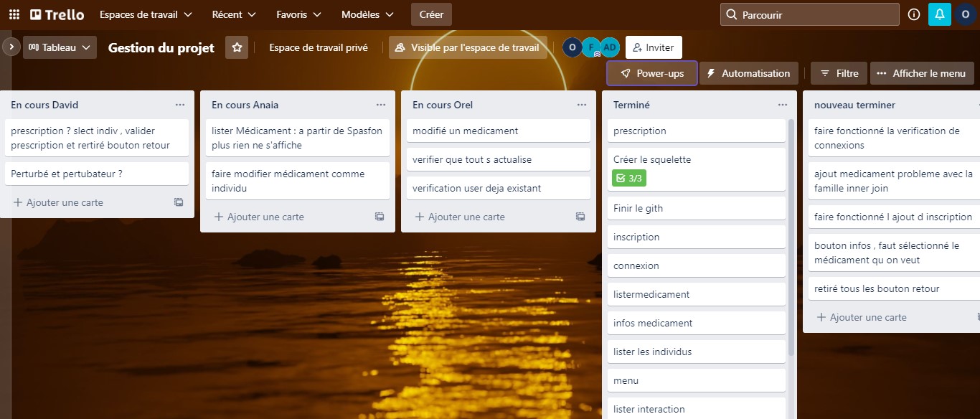Create a card from template in 'En cours Anaia'

point(380,217)
